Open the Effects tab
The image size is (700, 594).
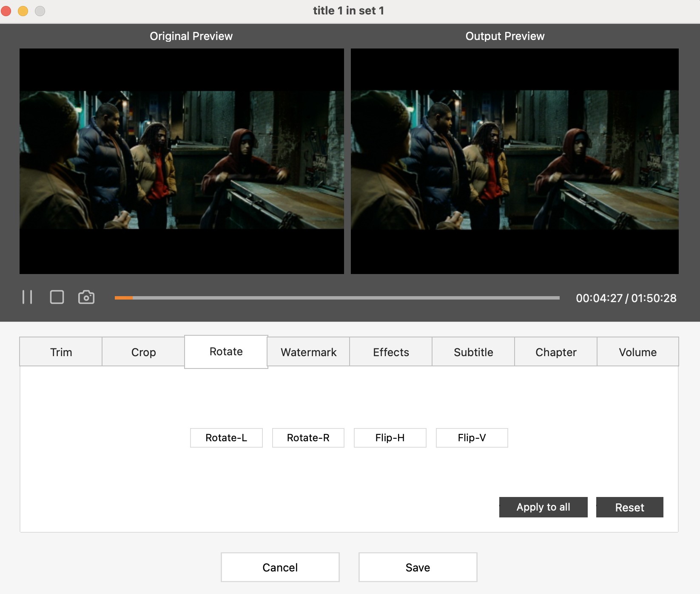click(391, 352)
